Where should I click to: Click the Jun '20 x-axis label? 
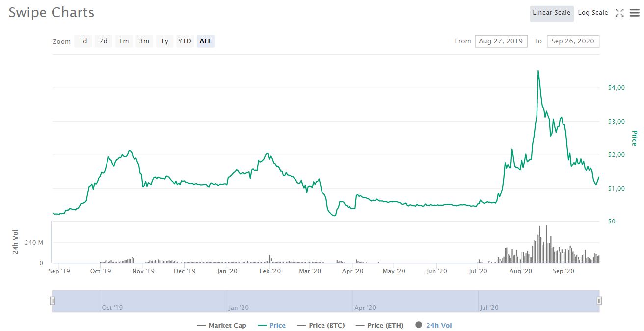coord(436,271)
